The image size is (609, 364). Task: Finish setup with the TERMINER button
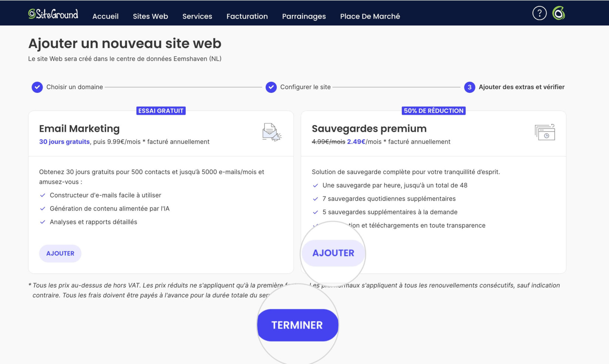click(297, 325)
